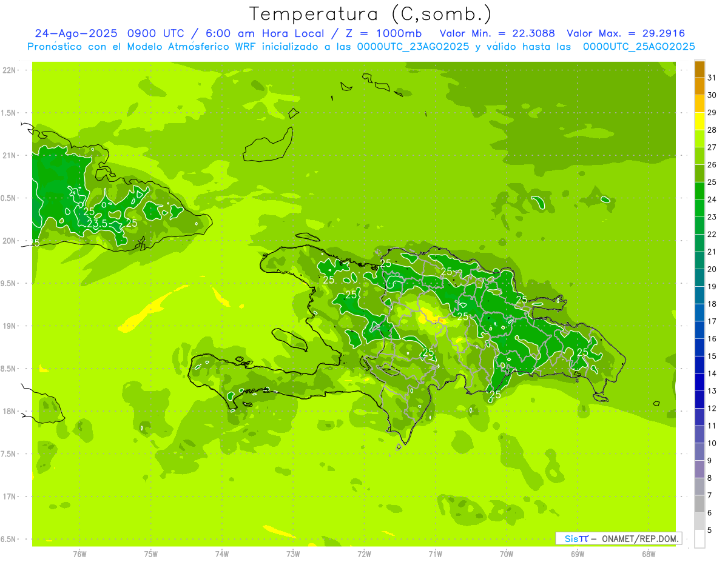Click the "23.5" contour label over Cuba
This screenshot has height=562, width=728.
tap(97, 224)
